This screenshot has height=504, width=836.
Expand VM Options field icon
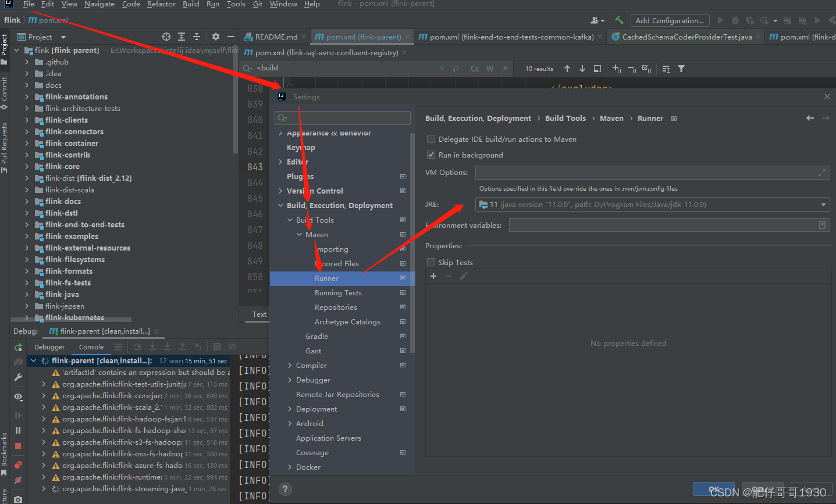822,173
